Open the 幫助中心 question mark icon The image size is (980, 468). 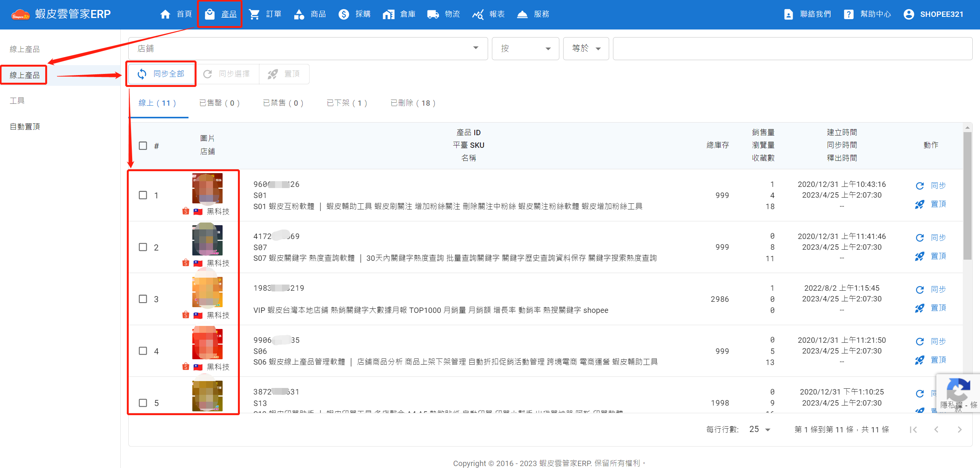(848, 14)
